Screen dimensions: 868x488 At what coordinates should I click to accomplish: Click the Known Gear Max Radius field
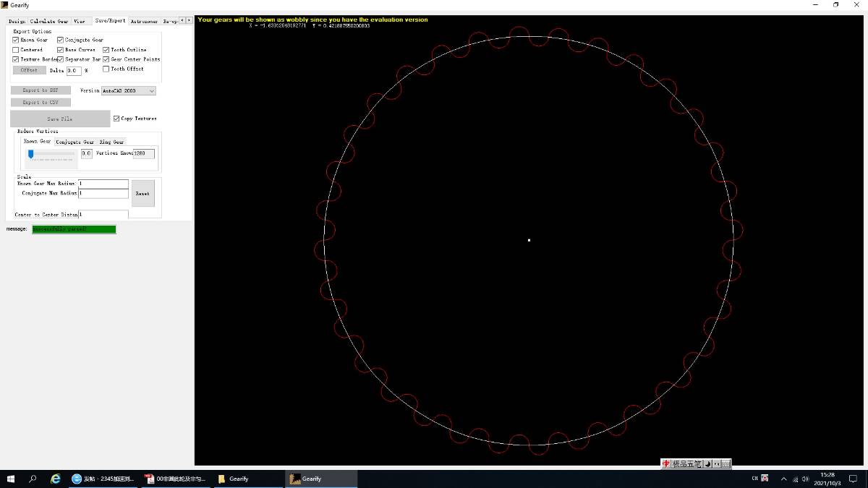[x=103, y=184]
